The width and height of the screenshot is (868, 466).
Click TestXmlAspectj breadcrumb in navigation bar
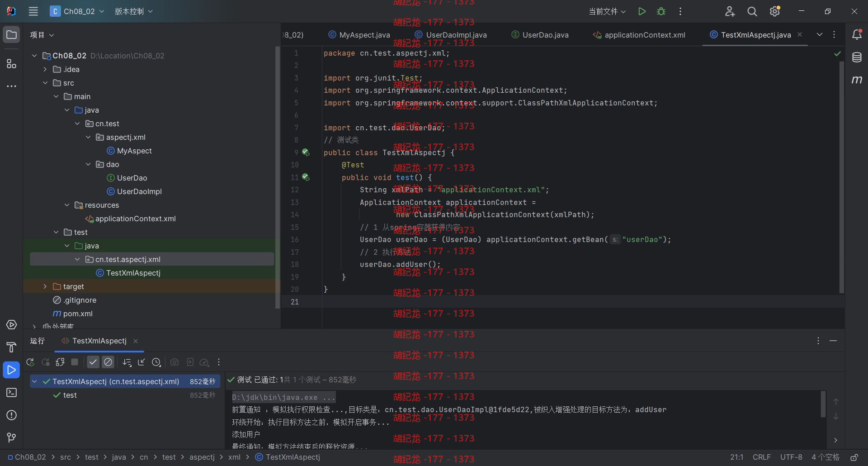pos(288,457)
